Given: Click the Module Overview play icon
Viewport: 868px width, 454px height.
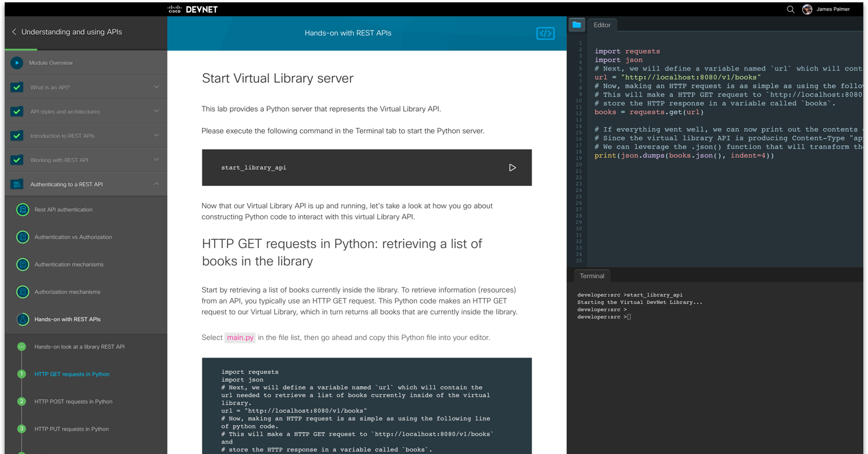Looking at the screenshot, I should (x=16, y=62).
